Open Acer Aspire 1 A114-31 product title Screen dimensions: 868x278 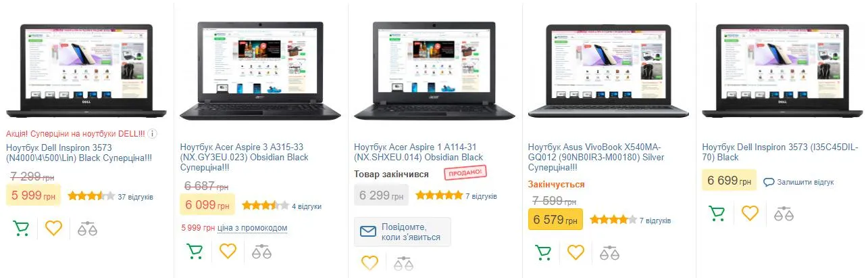tap(419, 152)
